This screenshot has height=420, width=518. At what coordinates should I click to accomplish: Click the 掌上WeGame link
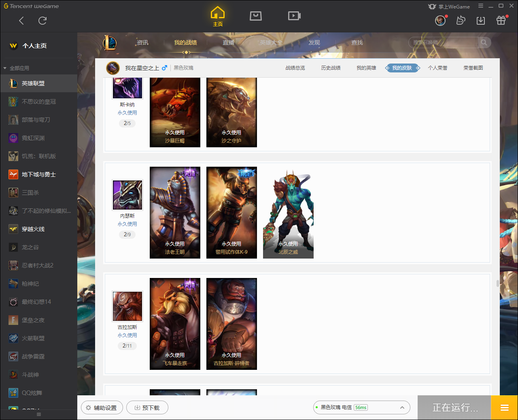click(449, 6)
